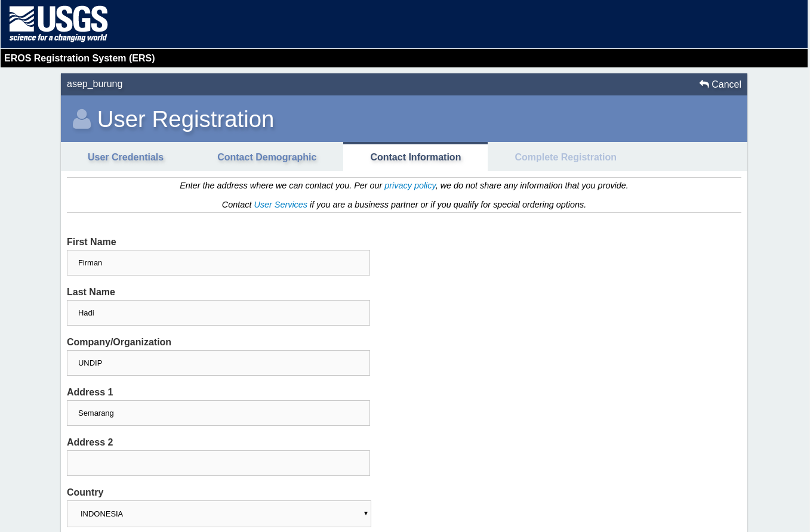
Task: Click the First Name label
Action: point(91,242)
